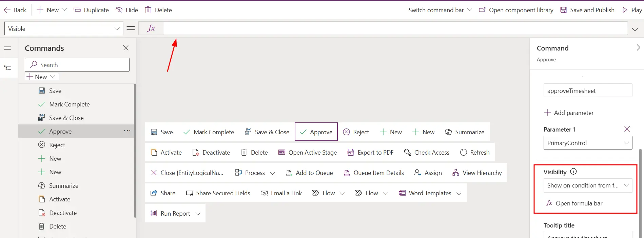Click the Refresh icon
The width and height of the screenshot is (644, 238).
click(464, 152)
